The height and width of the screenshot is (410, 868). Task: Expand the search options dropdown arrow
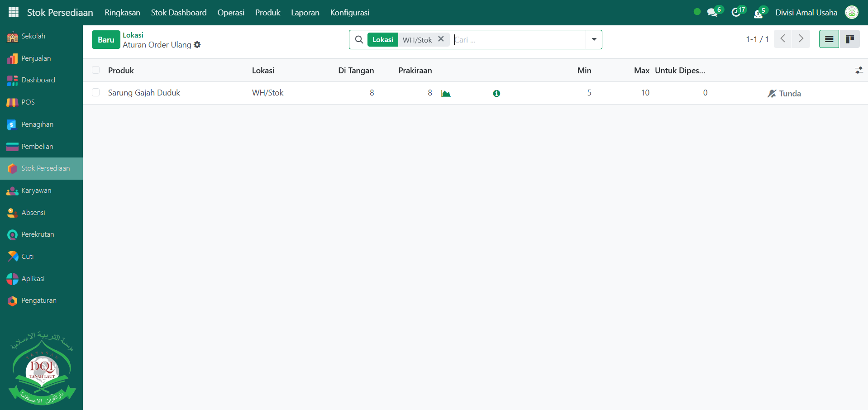594,39
